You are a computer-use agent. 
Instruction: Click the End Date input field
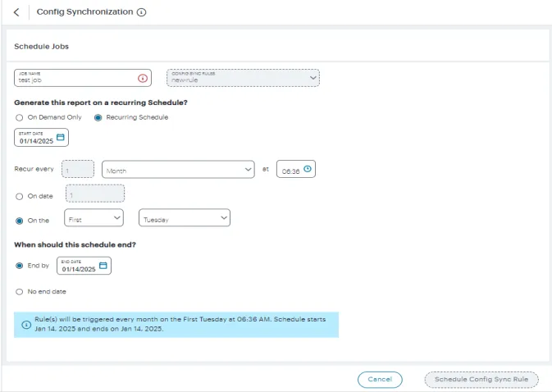coord(84,266)
